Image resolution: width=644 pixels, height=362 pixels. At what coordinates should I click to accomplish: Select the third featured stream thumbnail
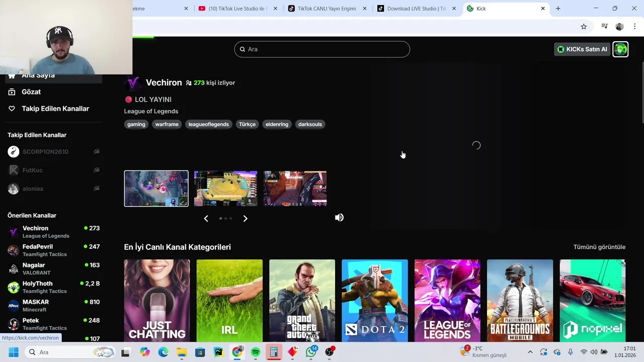[x=295, y=189]
